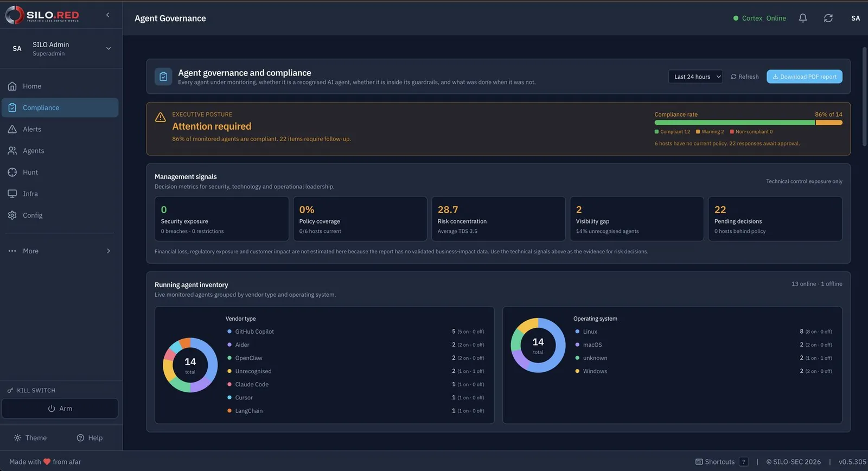Open the Compliance menu item

(60, 107)
